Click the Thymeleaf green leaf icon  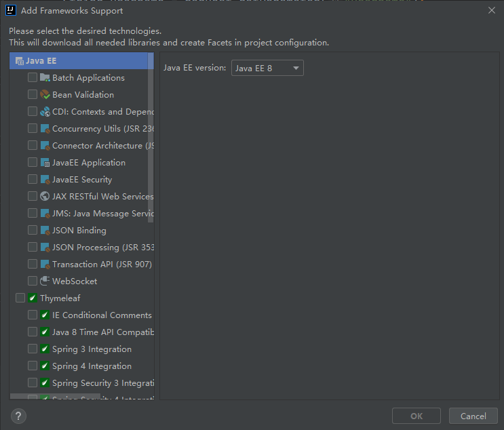[33, 298]
